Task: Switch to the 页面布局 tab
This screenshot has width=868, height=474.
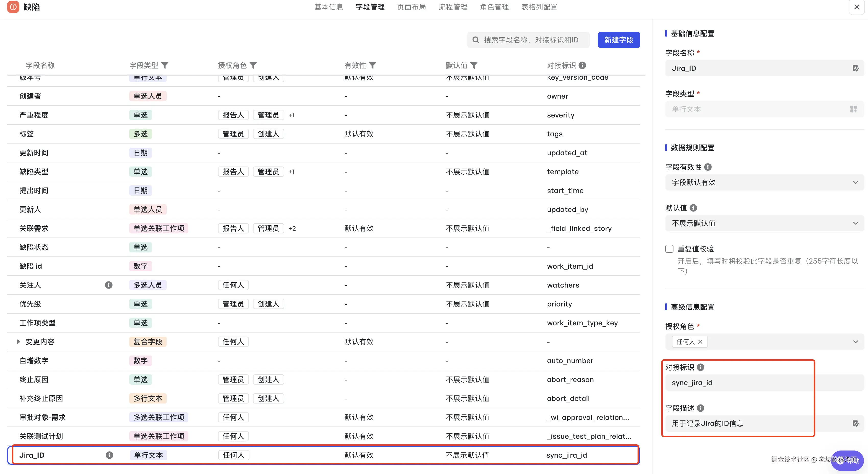Action: click(411, 7)
